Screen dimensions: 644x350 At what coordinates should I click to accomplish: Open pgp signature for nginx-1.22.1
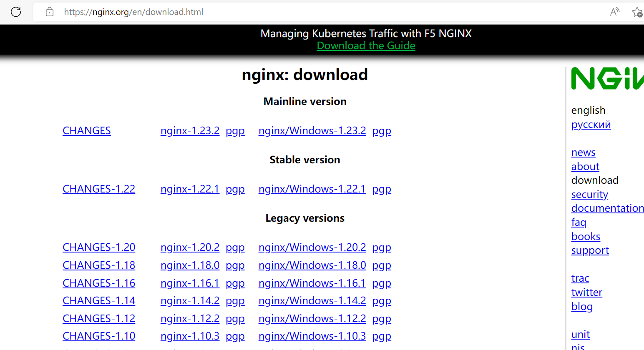235,189
